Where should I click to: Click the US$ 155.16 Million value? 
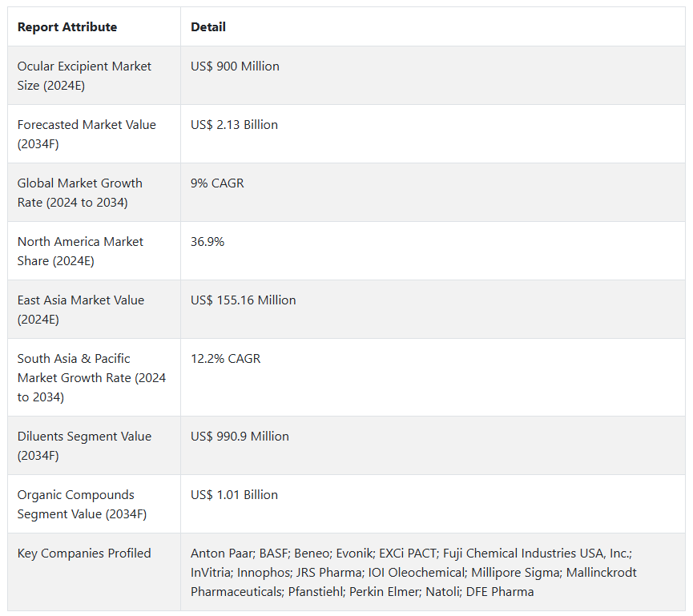pyautogui.click(x=243, y=300)
